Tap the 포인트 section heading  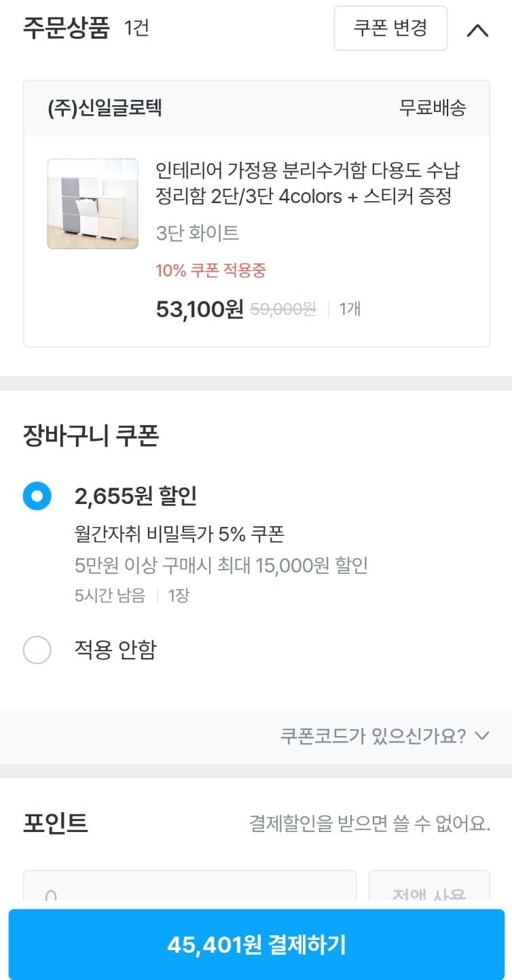(x=56, y=823)
